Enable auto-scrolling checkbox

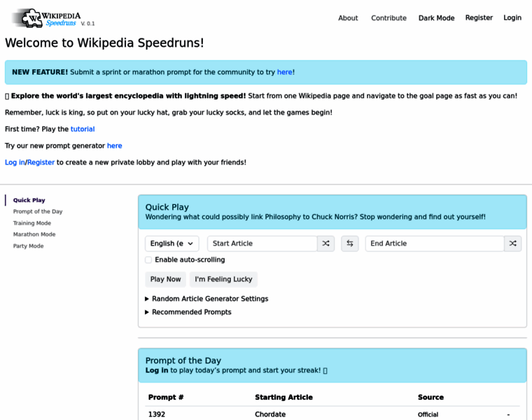[148, 260]
